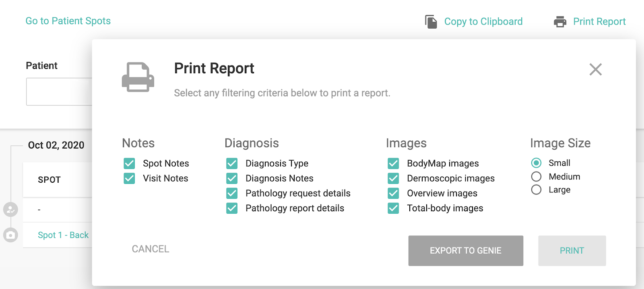Choose the Large image size option
The width and height of the screenshot is (644, 289).
[x=536, y=190]
